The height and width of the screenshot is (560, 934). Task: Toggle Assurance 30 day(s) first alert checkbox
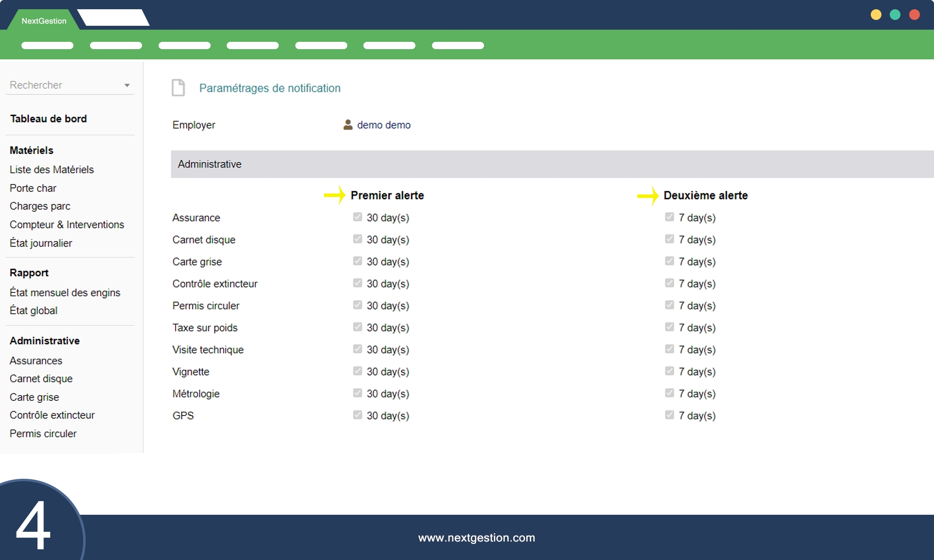[358, 217]
